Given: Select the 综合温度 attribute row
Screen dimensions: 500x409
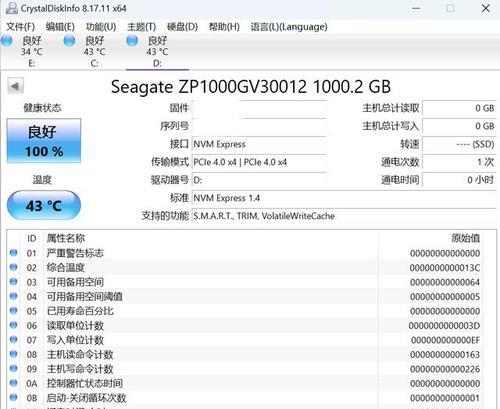Looking at the screenshot, I should [x=245, y=267].
